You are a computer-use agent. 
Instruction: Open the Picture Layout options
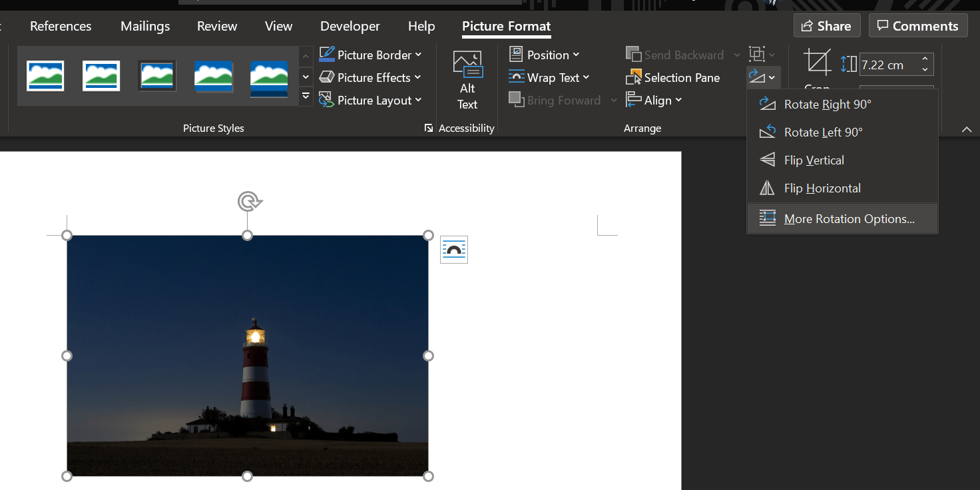point(371,100)
